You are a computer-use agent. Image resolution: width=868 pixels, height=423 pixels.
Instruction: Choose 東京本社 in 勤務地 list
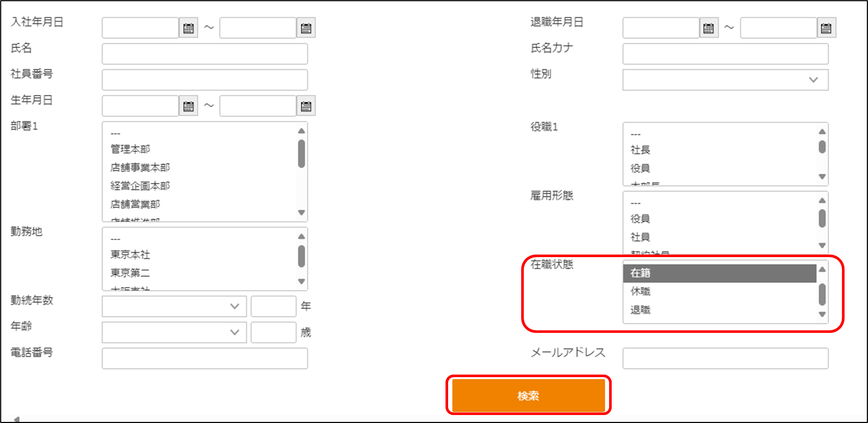[x=131, y=255]
